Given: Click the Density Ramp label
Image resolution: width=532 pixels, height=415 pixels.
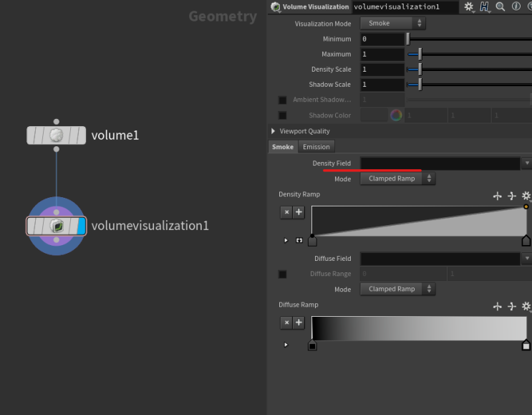Looking at the screenshot, I should (299, 194).
